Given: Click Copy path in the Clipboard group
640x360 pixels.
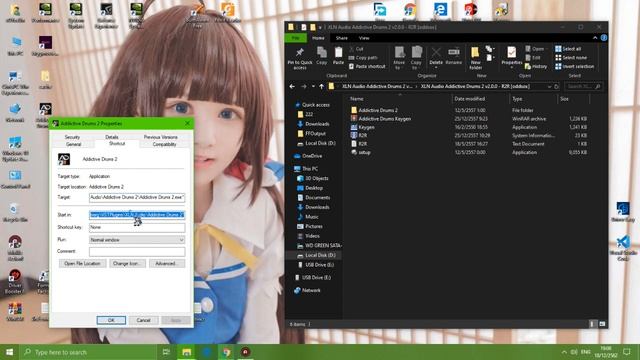Looking at the screenshot, I should pos(363,58).
